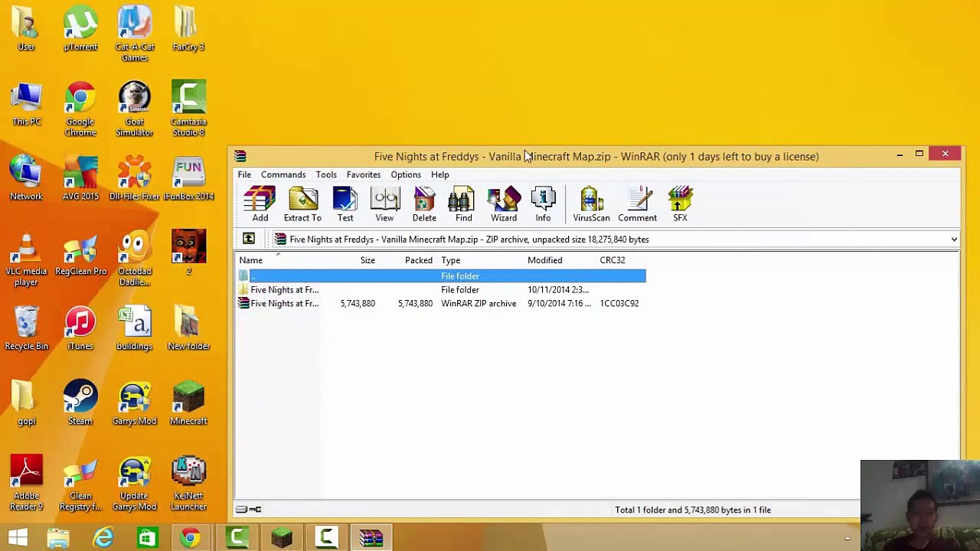Open VLC media player desktop icon
980x551 pixels.
coord(26,259)
